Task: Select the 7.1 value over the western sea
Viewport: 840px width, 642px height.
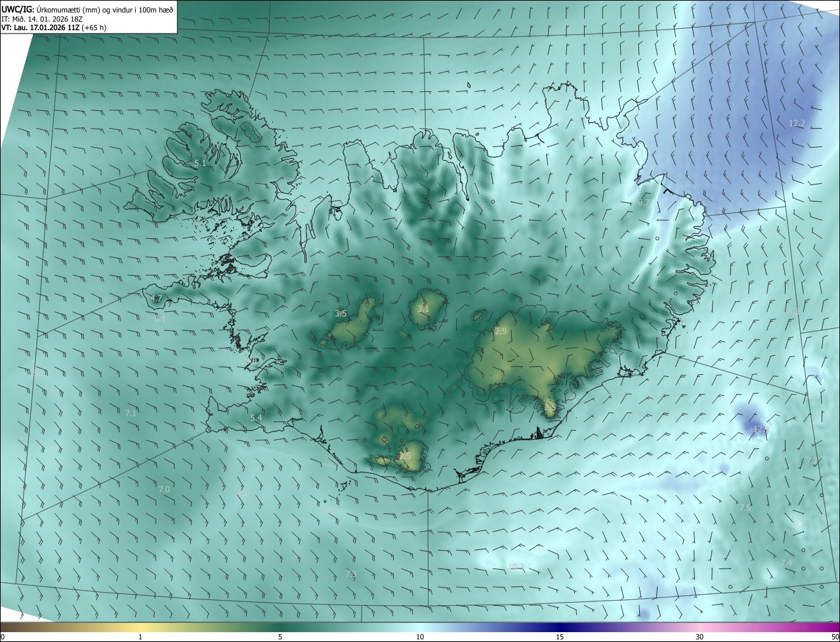Action: point(131,413)
